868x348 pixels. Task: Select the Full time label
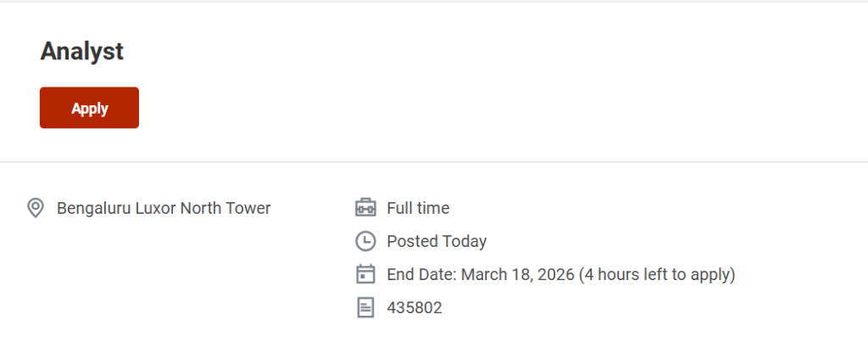click(418, 208)
